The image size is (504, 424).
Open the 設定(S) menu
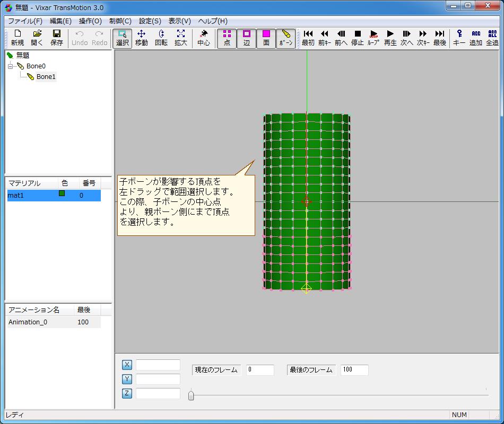(150, 21)
